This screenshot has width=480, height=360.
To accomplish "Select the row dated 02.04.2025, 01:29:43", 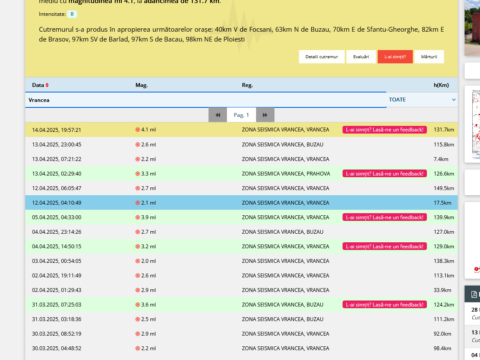I will tap(241, 290).
